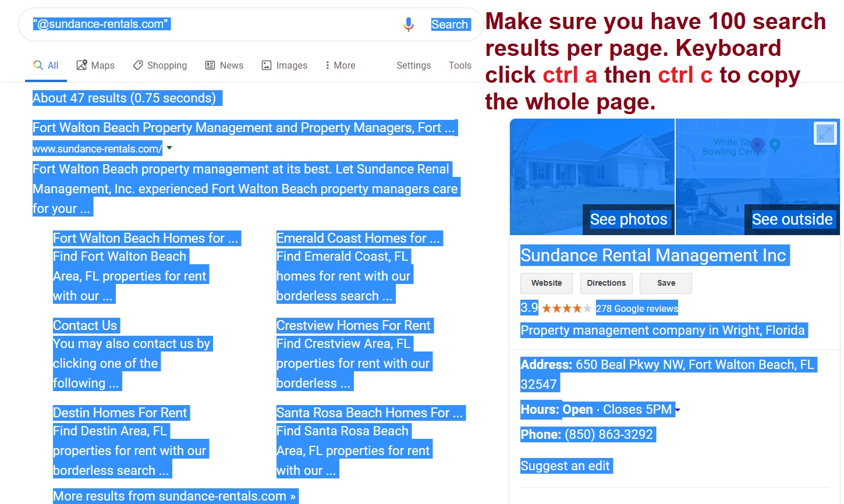Viewport: 844px width, 504px height.
Task: Switch to the Maps tab
Action: (x=95, y=65)
